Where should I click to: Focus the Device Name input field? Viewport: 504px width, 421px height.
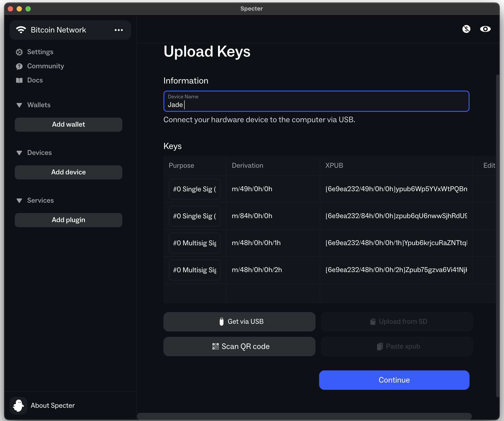coord(316,101)
